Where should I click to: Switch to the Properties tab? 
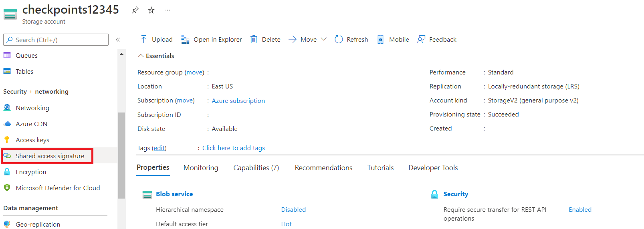tap(153, 167)
